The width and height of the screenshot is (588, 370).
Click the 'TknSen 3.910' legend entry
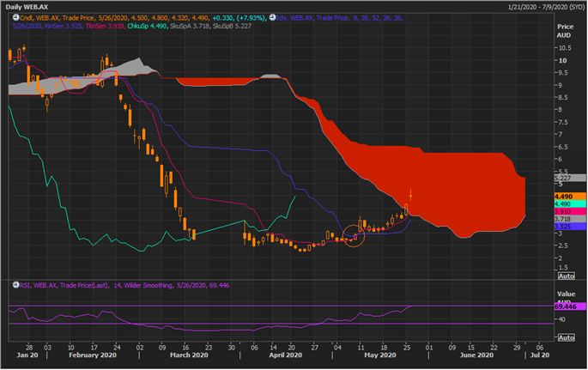tap(105, 26)
